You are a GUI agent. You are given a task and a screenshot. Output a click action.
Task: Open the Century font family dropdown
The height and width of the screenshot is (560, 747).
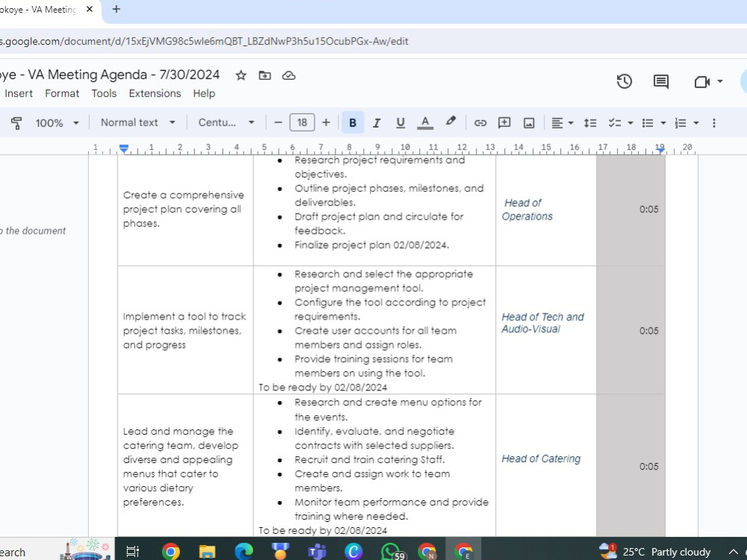point(226,123)
